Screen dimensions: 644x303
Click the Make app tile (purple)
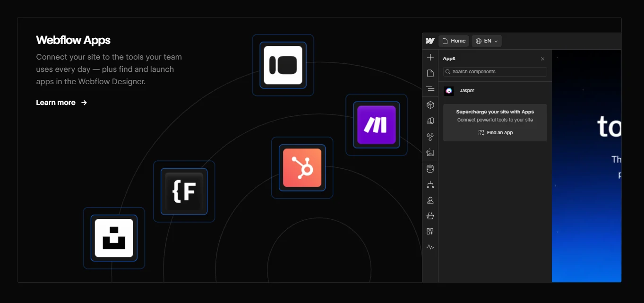coord(377,125)
